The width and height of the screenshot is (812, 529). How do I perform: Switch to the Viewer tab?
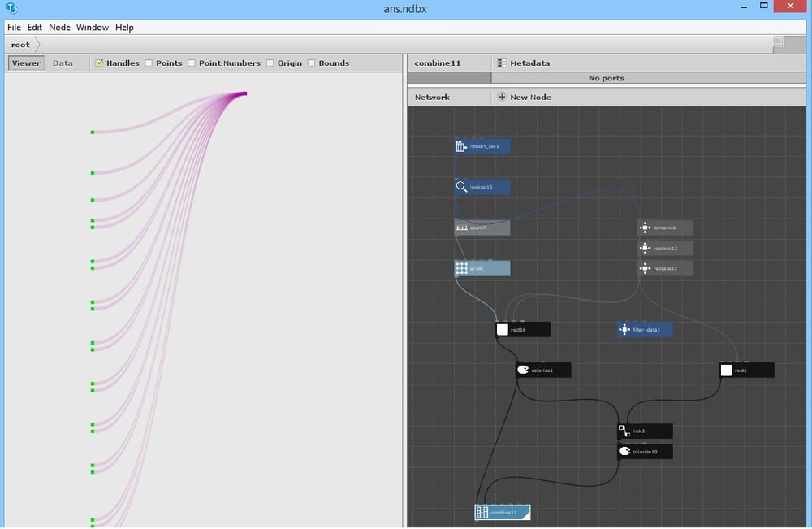point(26,63)
